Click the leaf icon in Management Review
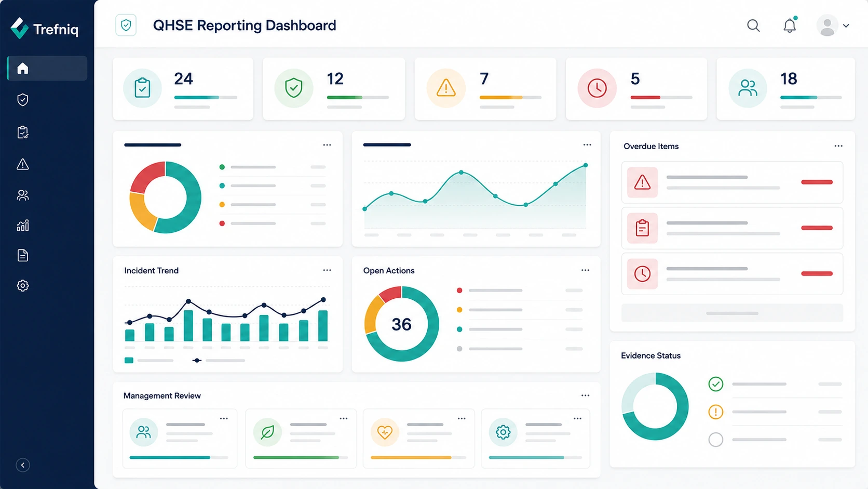This screenshot has width=868, height=489. click(267, 432)
